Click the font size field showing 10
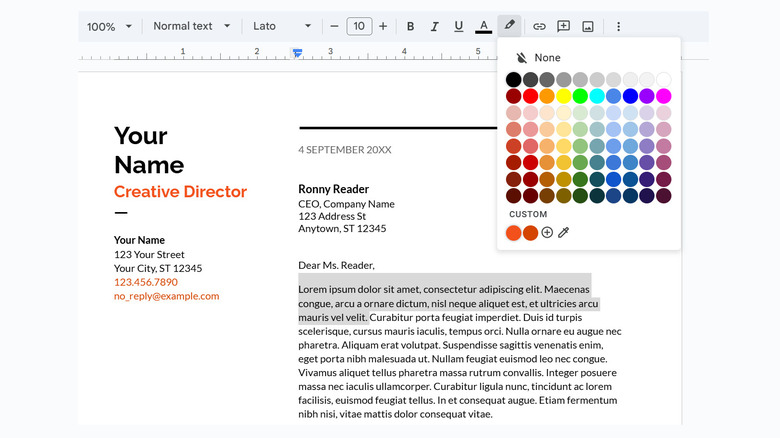The width and height of the screenshot is (780, 438). 359,26
